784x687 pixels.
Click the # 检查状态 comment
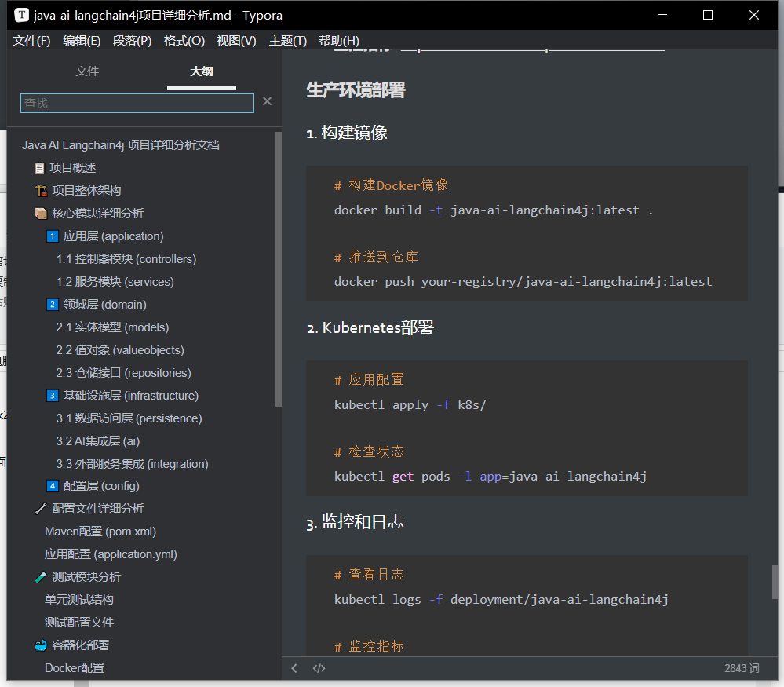tap(369, 451)
